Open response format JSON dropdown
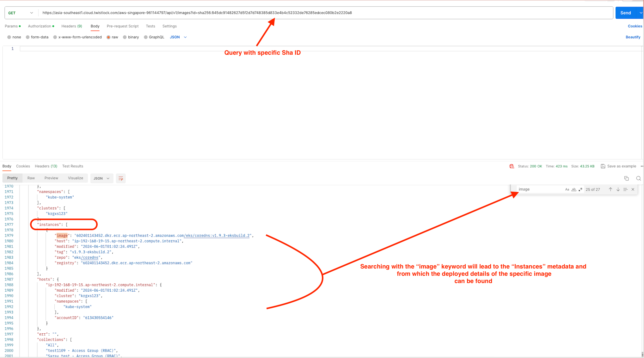This screenshot has height=358, width=644. point(101,178)
